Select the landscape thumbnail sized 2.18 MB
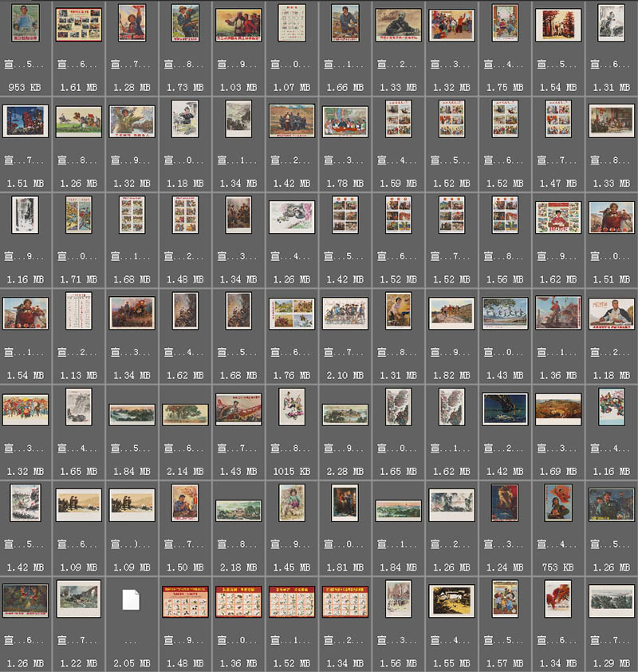Viewport: 638px width, 672px height. coord(238,509)
